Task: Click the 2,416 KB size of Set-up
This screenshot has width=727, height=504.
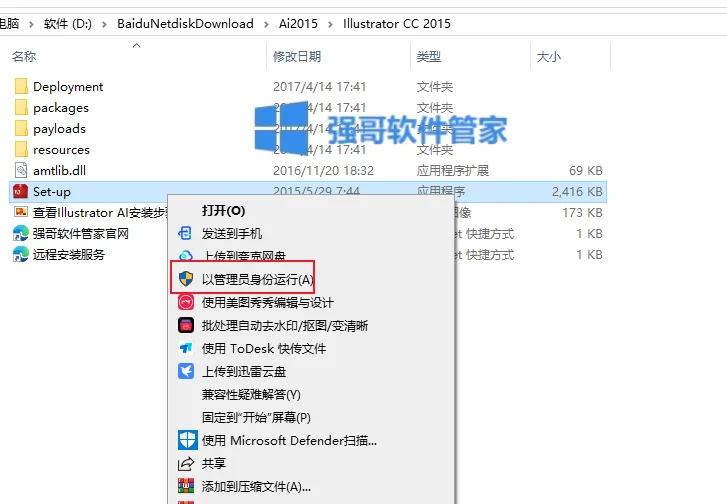Action: point(577,191)
